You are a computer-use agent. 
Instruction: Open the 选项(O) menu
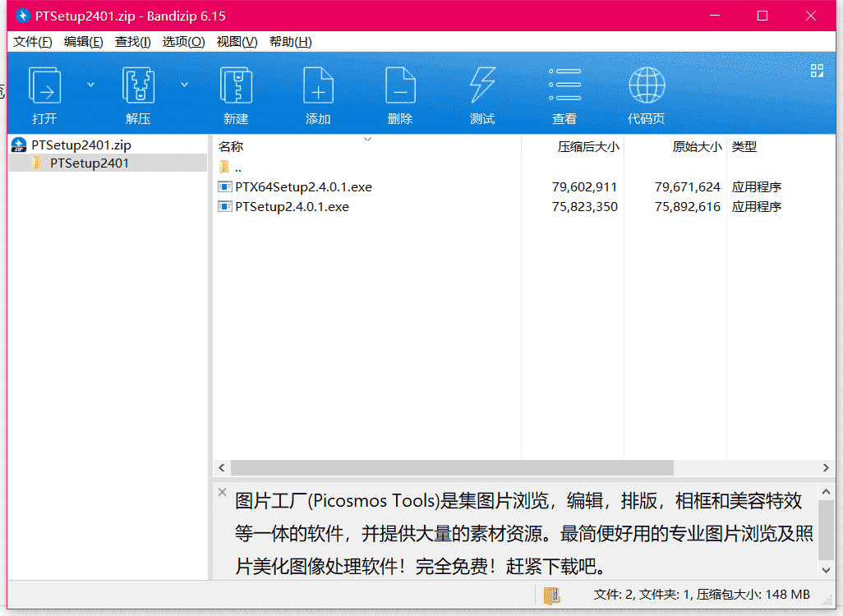coord(184,41)
